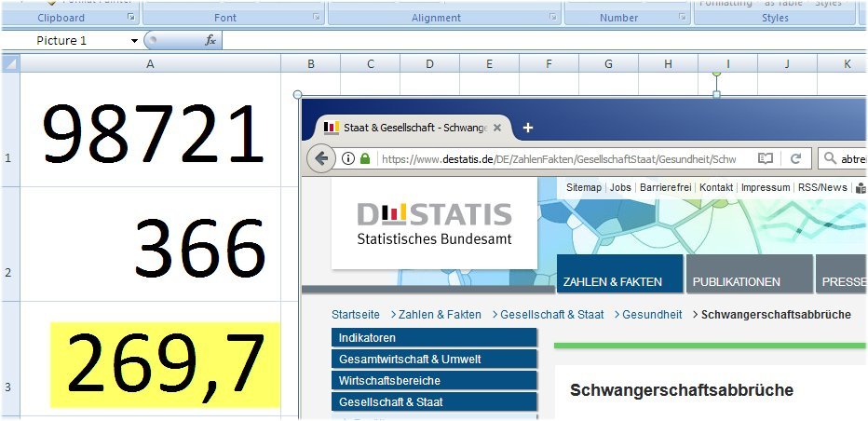Open the Font dialog launcher

pyautogui.click(x=317, y=18)
